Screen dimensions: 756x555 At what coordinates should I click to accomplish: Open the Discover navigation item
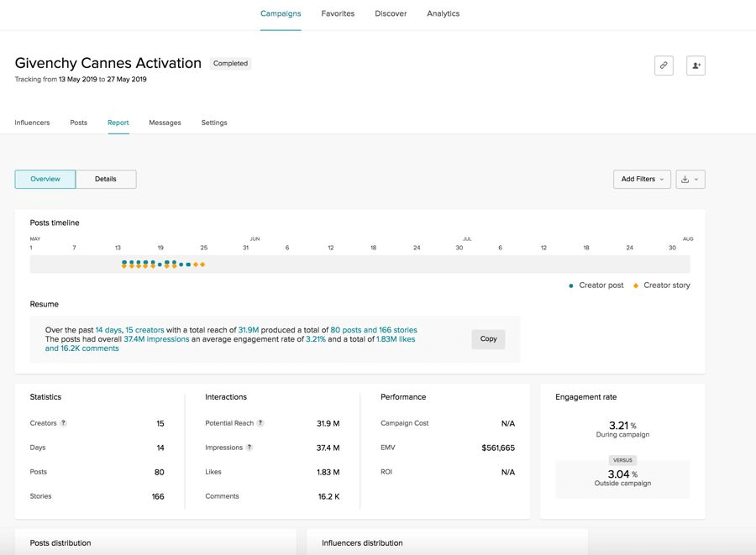[391, 13]
